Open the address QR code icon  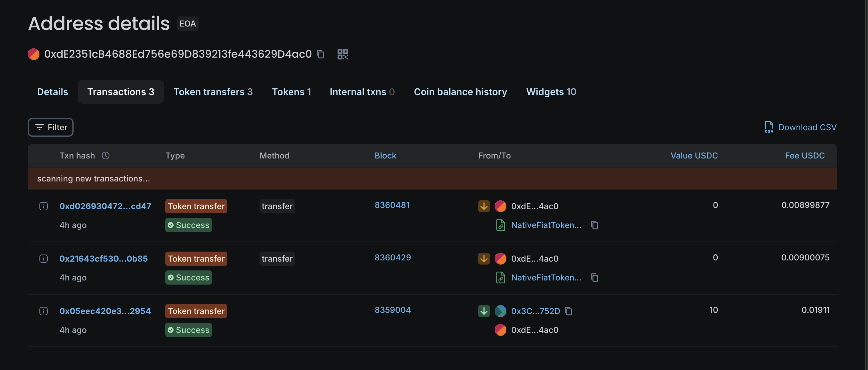[342, 54]
